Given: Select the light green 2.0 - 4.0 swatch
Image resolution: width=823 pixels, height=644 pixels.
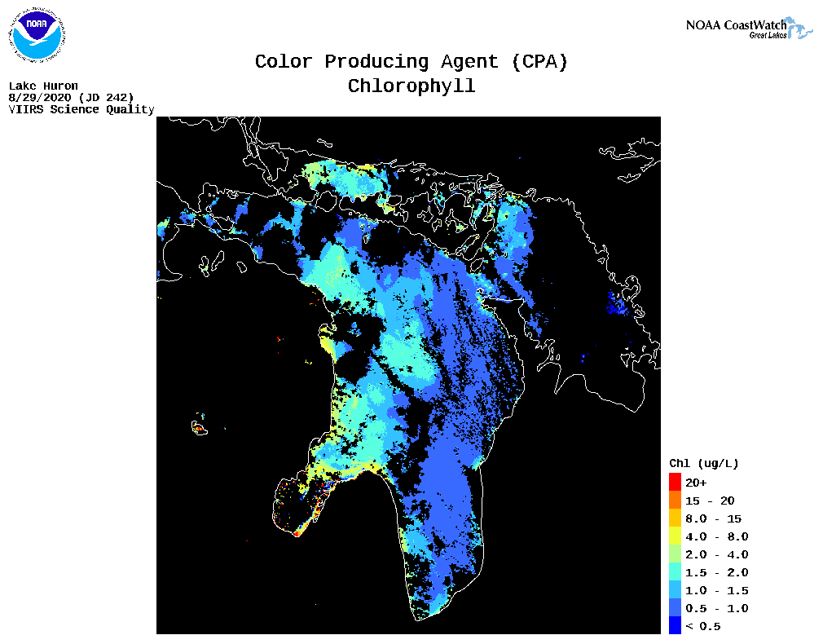Looking at the screenshot, I should tap(675, 554).
